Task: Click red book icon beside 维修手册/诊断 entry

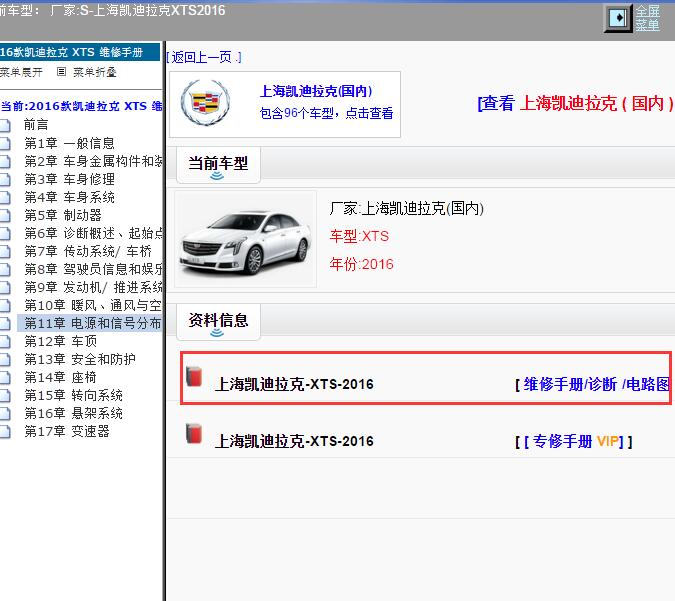Action: 194,377
